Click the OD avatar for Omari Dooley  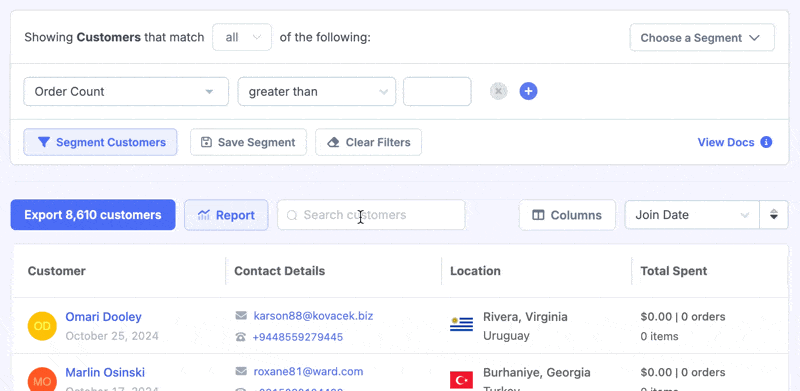pos(42,326)
